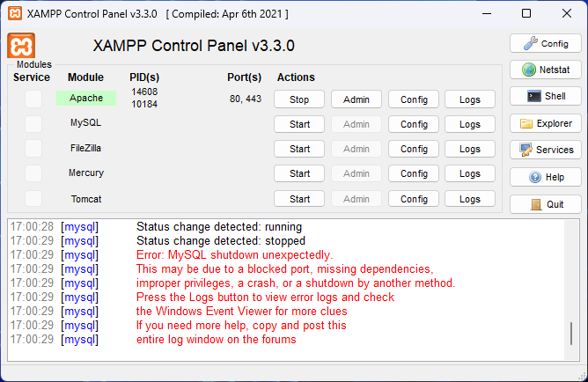Open Config via the wrench icon
588x382 pixels.
tap(545, 43)
